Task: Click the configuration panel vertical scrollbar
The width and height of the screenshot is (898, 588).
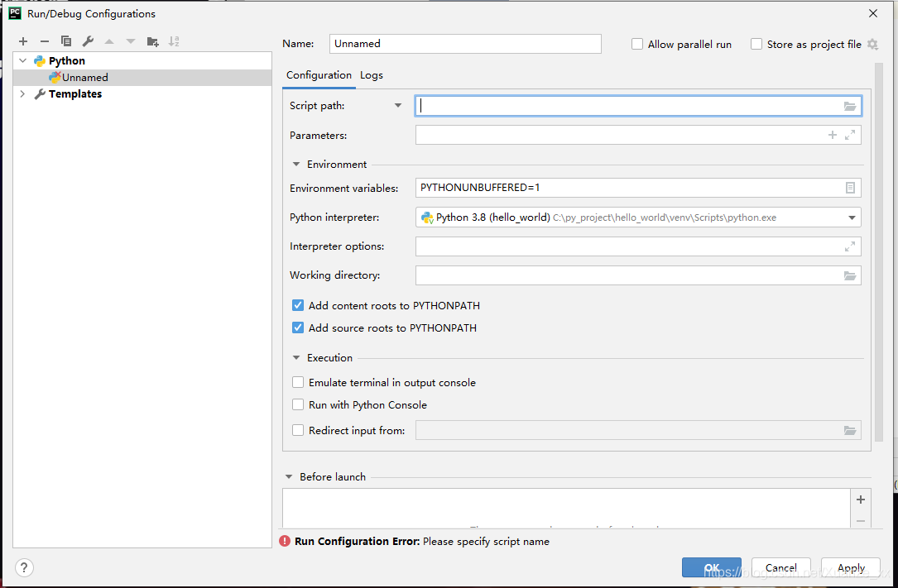Action: tap(879, 251)
